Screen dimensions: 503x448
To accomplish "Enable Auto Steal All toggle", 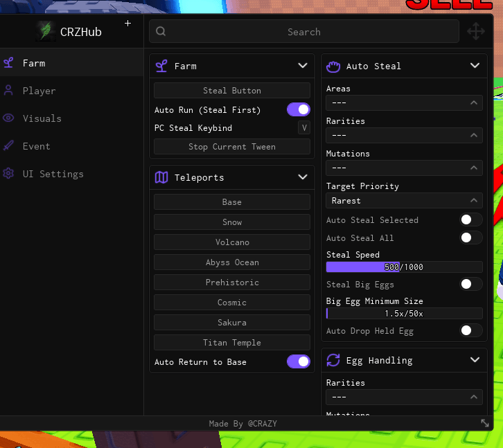I will click(470, 238).
